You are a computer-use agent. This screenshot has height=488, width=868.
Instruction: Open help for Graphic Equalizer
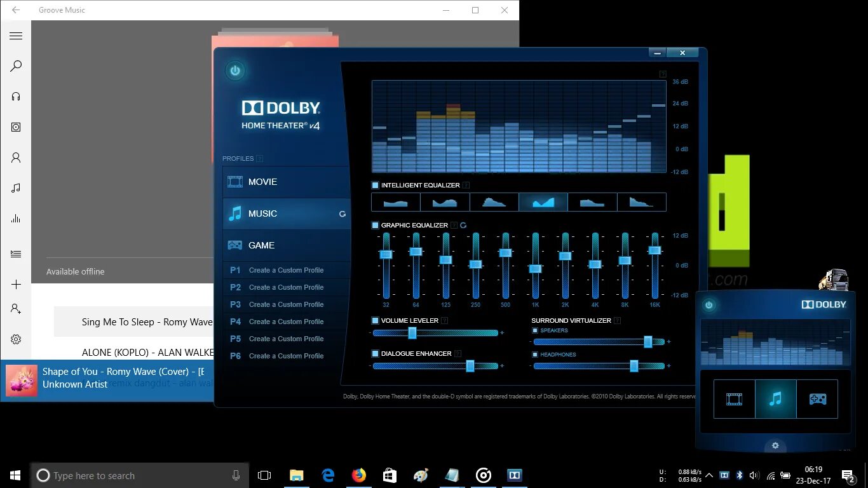pos(454,226)
